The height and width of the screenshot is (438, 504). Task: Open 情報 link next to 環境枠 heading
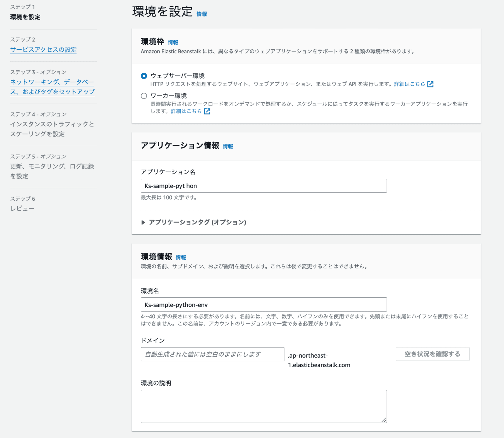tap(173, 42)
